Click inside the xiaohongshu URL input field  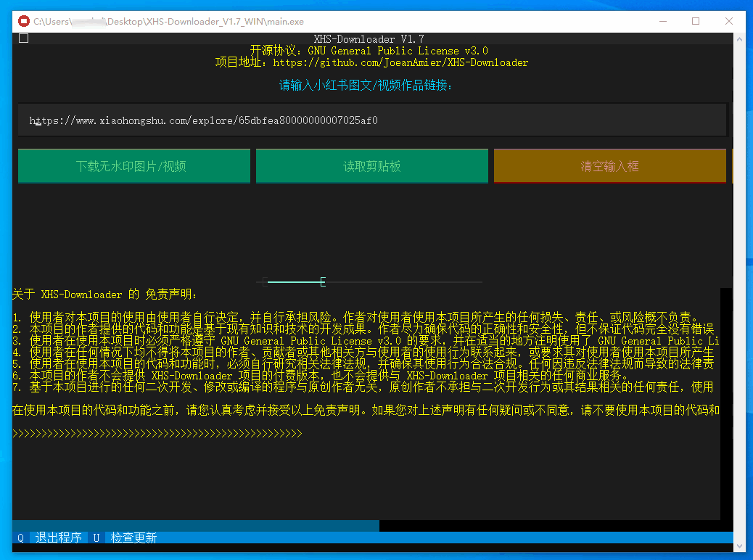click(373, 119)
